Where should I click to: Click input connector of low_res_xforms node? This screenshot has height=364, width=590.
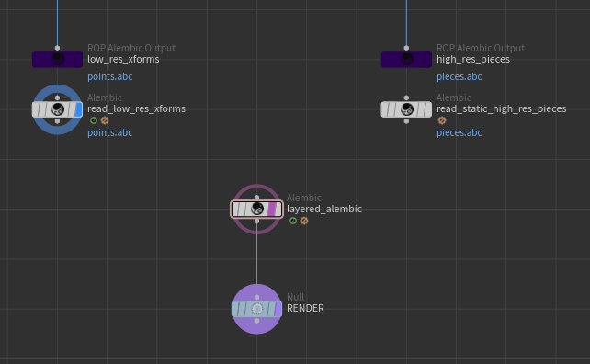click(57, 48)
